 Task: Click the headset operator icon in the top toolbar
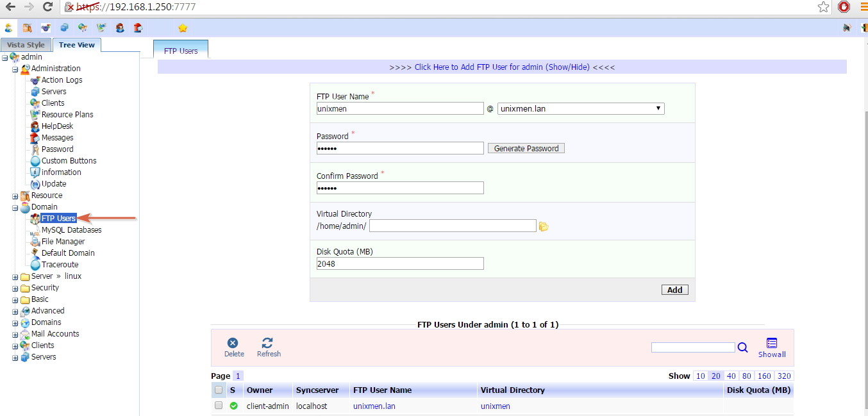point(120,28)
